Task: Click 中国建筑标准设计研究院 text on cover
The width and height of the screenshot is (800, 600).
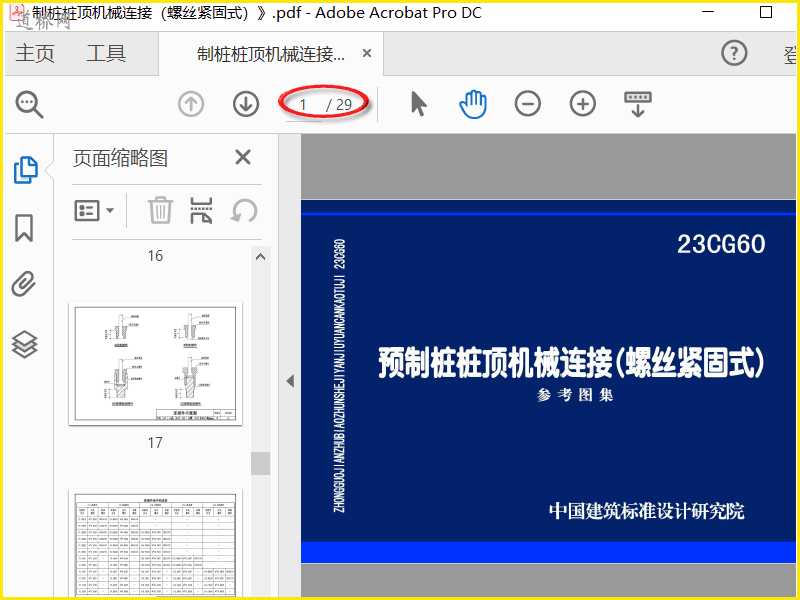Action: [x=646, y=511]
